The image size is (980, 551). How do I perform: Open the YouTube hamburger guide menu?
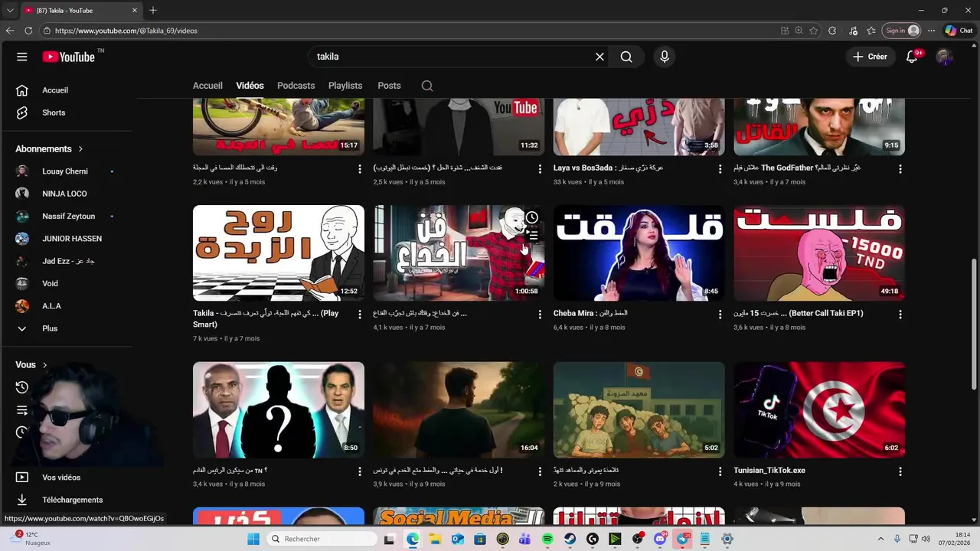pos(22,57)
